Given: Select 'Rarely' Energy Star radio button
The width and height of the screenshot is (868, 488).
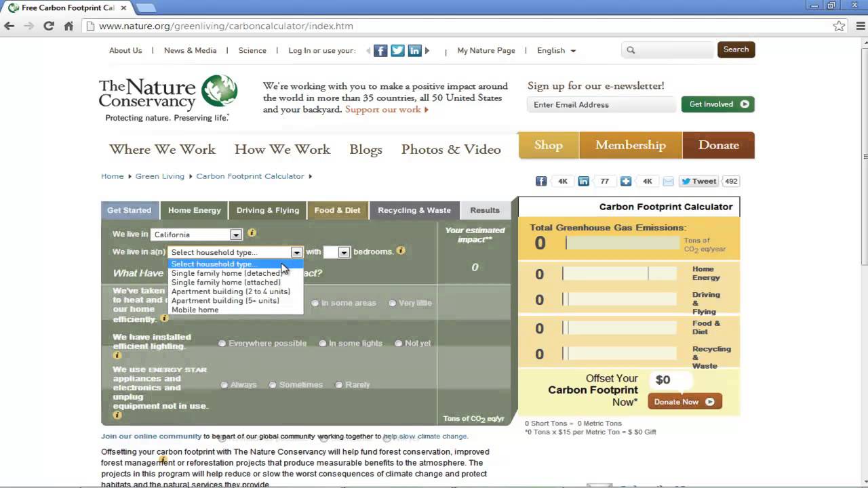Looking at the screenshot, I should pos(339,385).
